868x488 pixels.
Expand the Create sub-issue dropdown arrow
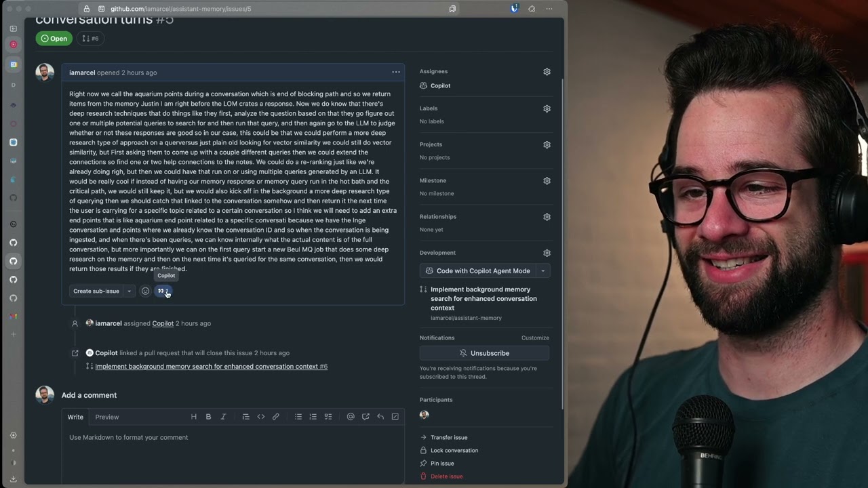(x=129, y=291)
